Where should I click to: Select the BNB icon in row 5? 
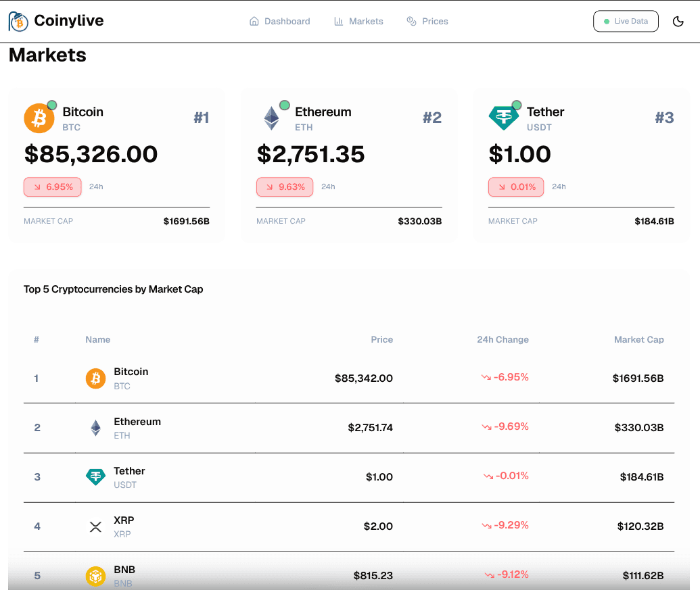click(x=95, y=575)
